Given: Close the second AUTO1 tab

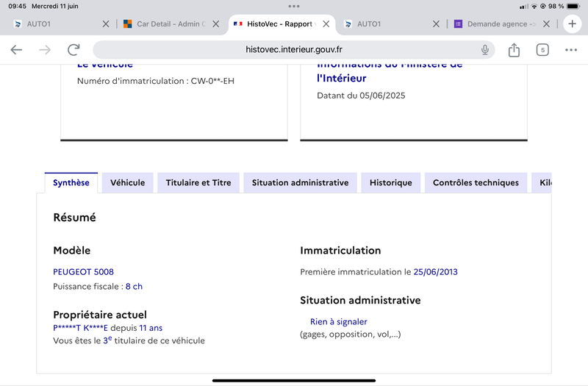Looking at the screenshot, I should coord(436,24).
